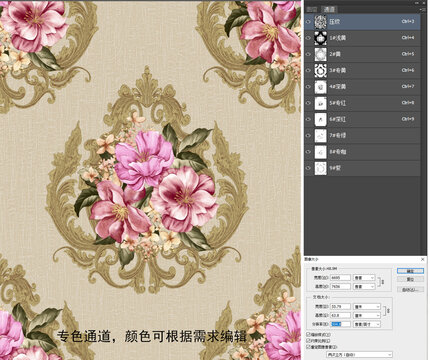Viewport: 430px width, 360px height.
Task: Select the 8# channel row
Action: click(x=362, y=152)
